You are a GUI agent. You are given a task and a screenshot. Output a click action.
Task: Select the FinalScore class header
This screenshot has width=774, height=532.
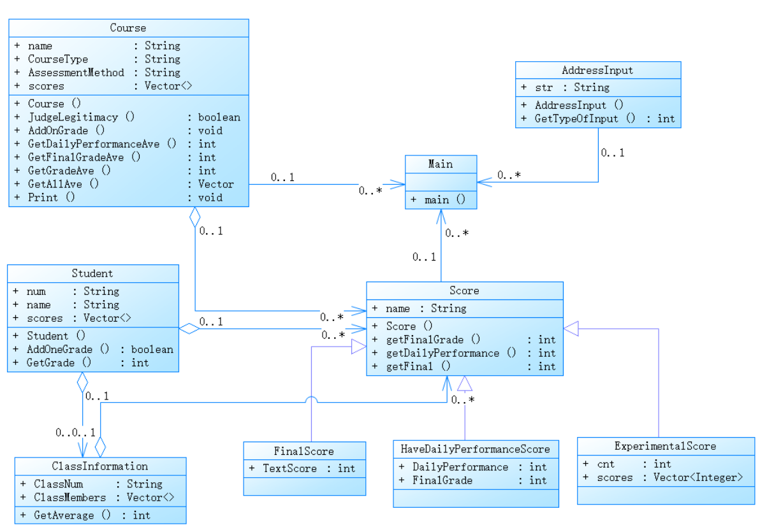click(304, 451)
